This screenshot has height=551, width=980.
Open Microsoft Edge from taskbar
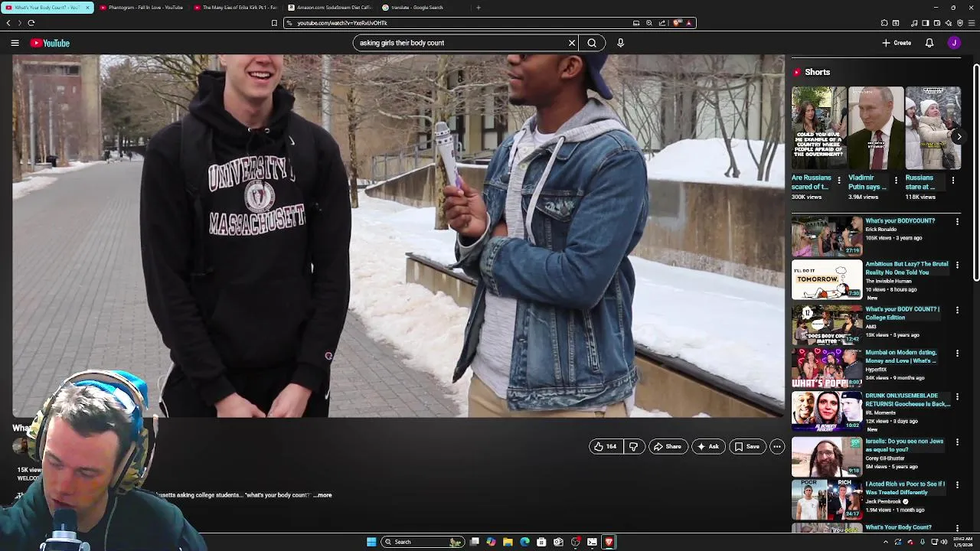click(x=524, y=542)
